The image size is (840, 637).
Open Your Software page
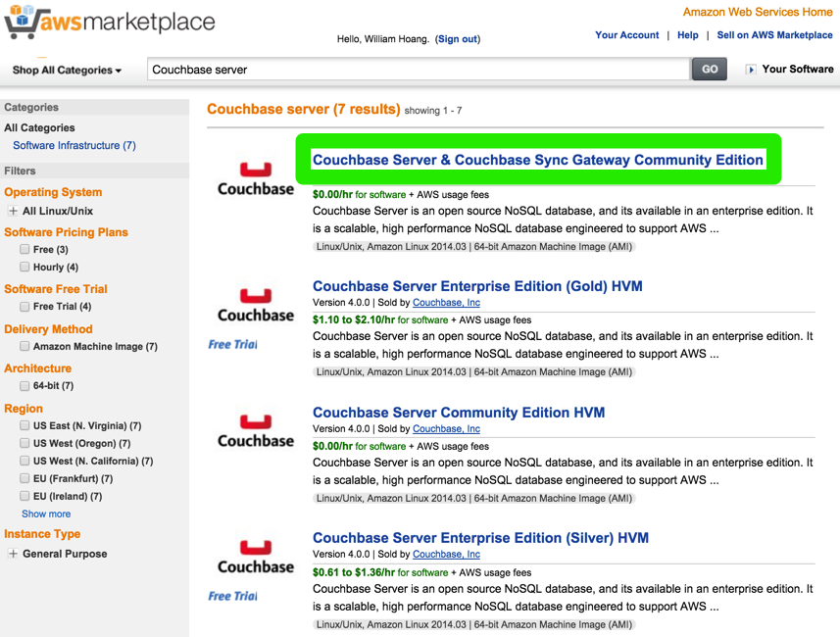coord(798,70)
